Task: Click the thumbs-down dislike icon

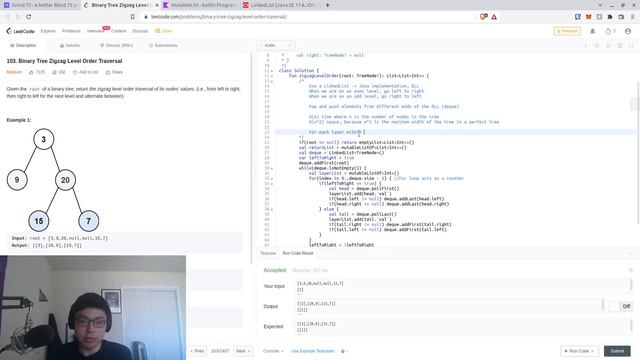Action: coord(54,72)
